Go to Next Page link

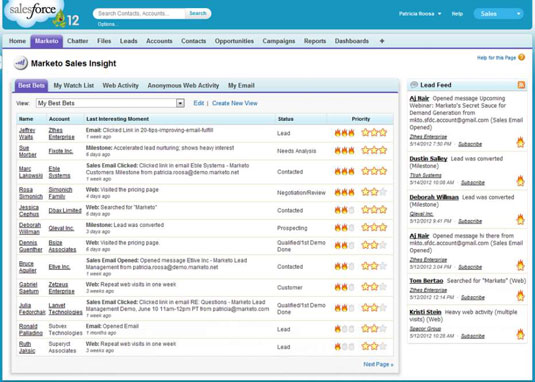pyautogui.click(x=378, y=365)
